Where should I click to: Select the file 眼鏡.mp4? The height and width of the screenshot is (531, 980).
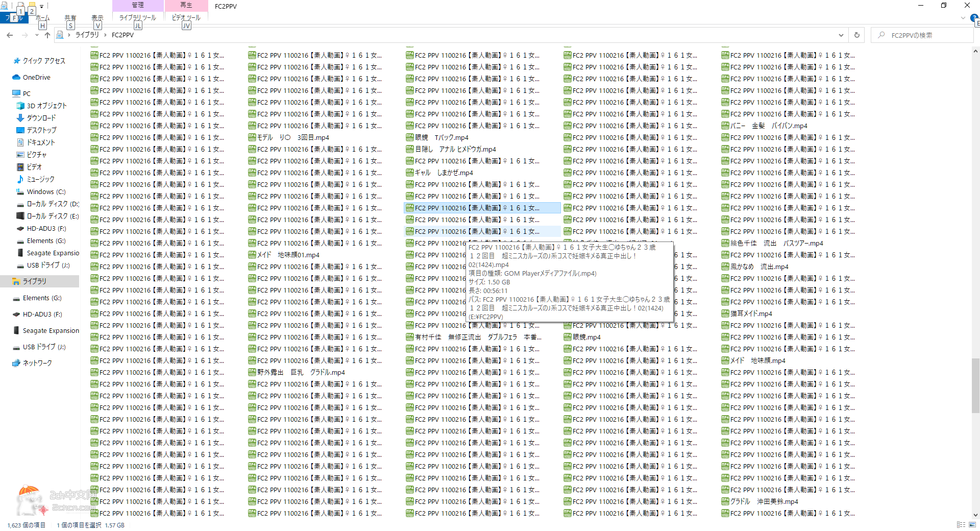pos(582,337)
